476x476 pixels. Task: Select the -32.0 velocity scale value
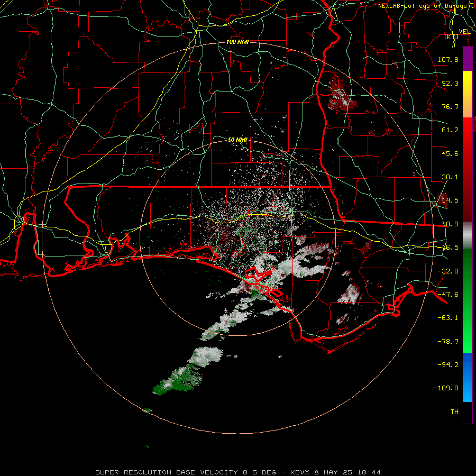click(x=448, y=271)
